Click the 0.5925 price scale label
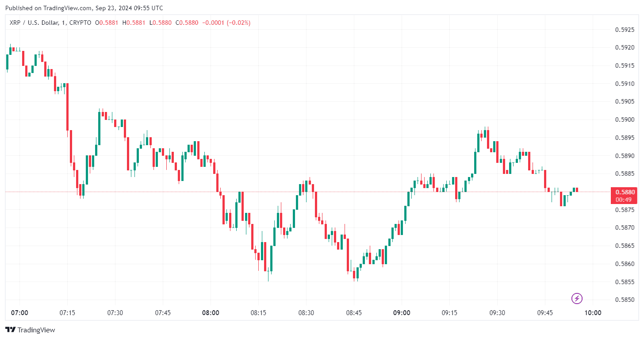Viewport: 644px width, 339px height. pos(625,30)
